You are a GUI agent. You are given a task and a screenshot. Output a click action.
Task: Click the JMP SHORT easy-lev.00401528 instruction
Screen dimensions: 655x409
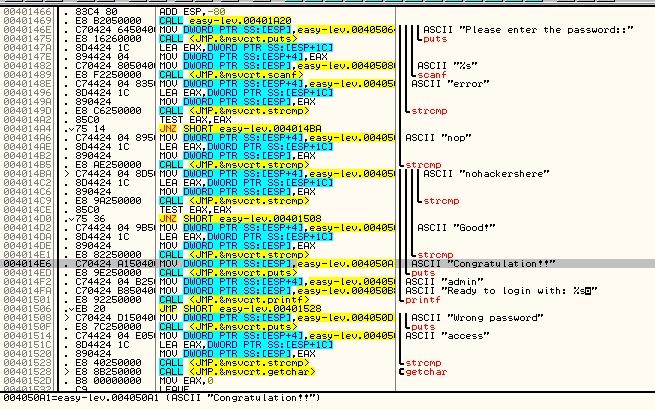click(x=240, y=308)
